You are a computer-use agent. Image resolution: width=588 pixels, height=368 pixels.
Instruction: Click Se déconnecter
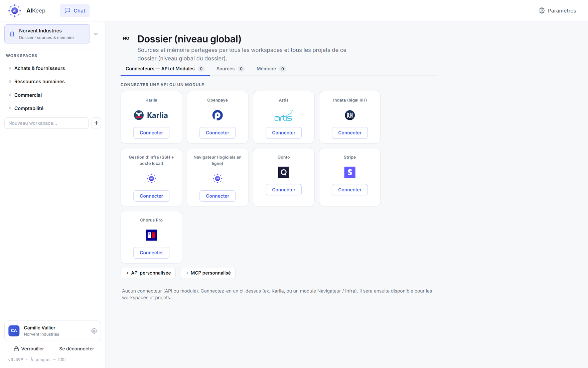click(x=77, y=349)
